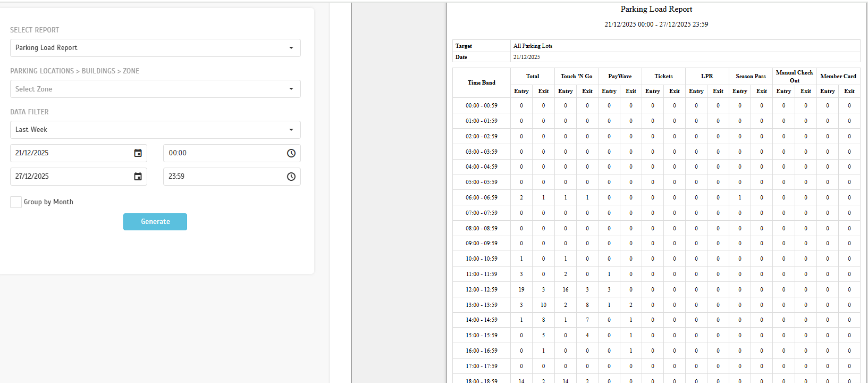Enable the Group by Month checkbox

pyautogui.click(x=16, y=202)
